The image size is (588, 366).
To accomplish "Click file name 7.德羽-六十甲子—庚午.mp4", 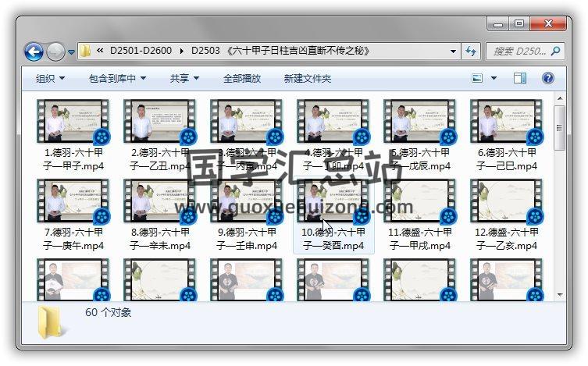I will tap(73, 239).
